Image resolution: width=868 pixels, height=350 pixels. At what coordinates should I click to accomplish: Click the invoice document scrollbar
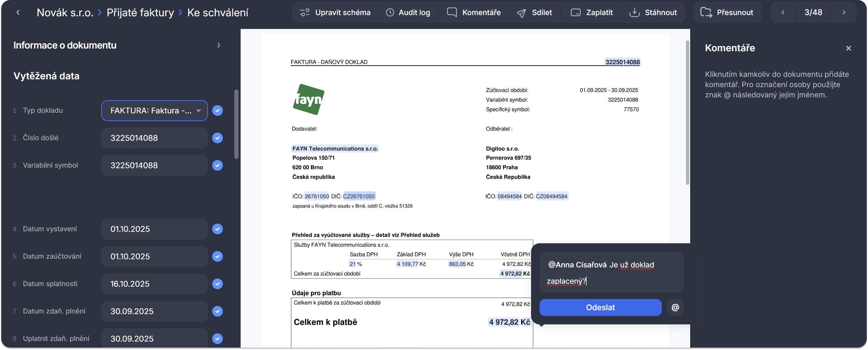tap(687, 113)
